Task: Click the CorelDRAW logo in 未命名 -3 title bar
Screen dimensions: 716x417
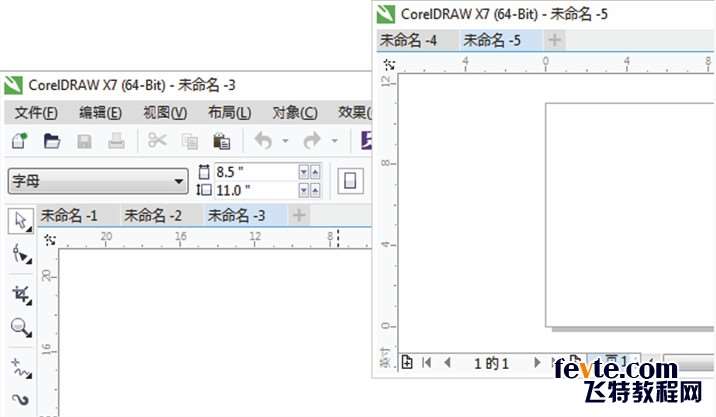Action: (x=14, y=85)
